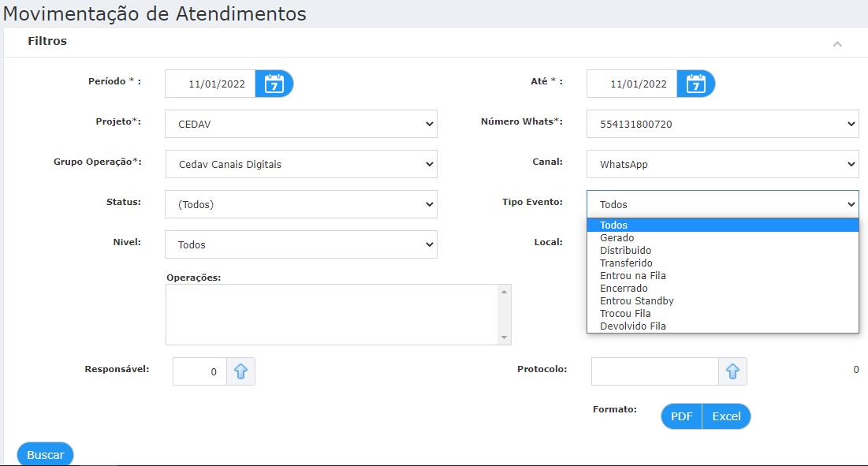Open the Projeto dropdown showing CEDAV
This screenshot has height=466, width=868.
301,124
